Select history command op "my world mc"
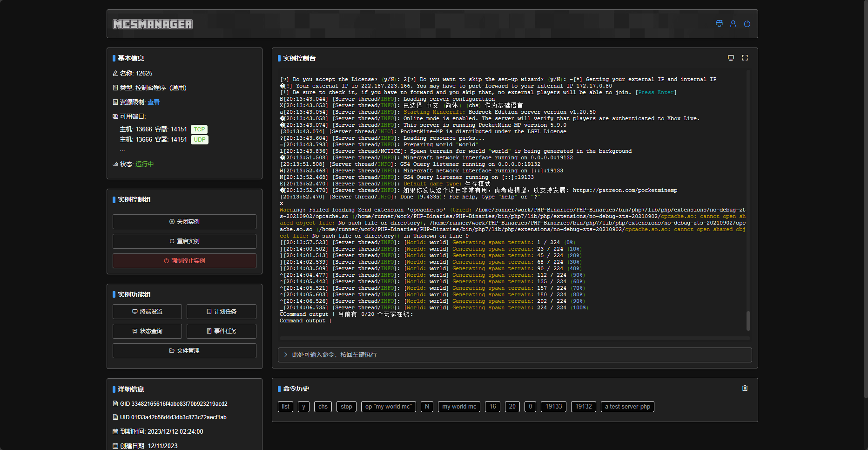Screen dimensions: 868x450 coord(389,407)
